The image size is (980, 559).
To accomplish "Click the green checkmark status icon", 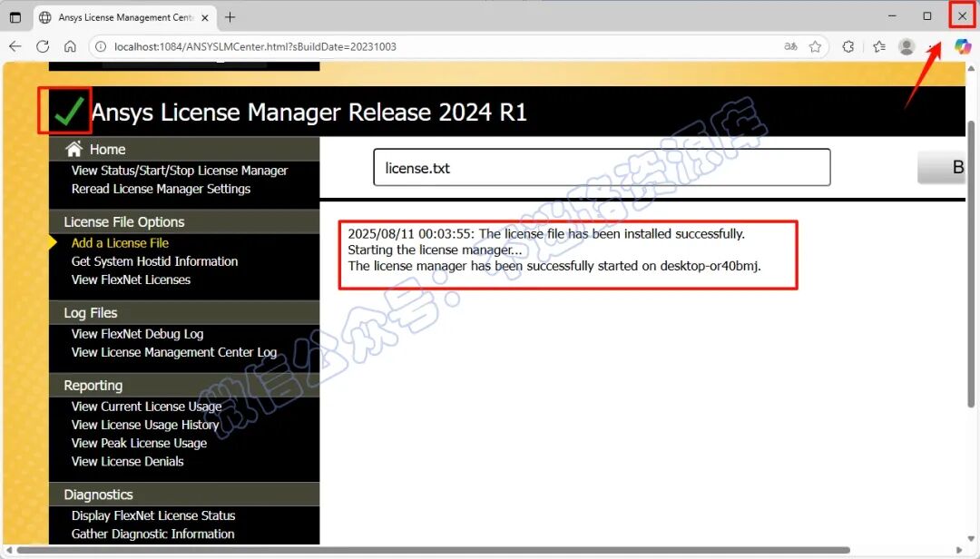I will coord(68,112).
